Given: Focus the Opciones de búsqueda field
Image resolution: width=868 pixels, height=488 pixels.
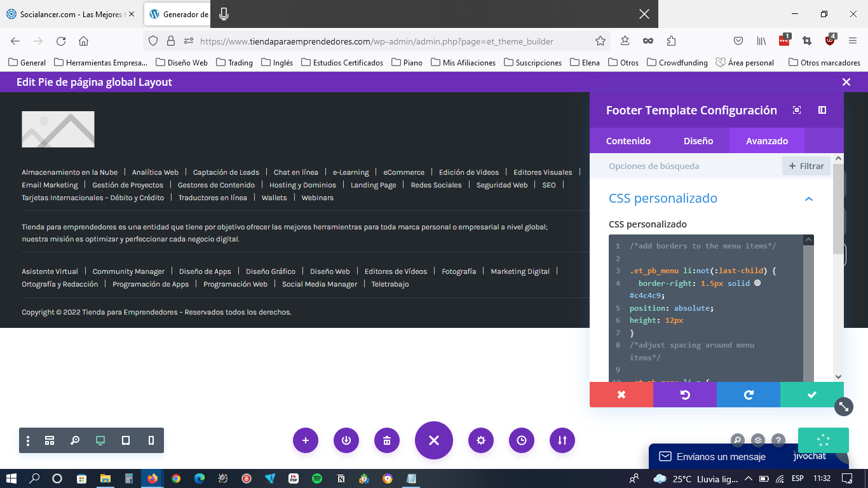Looking at the screenshot, I should click(686, 166).
